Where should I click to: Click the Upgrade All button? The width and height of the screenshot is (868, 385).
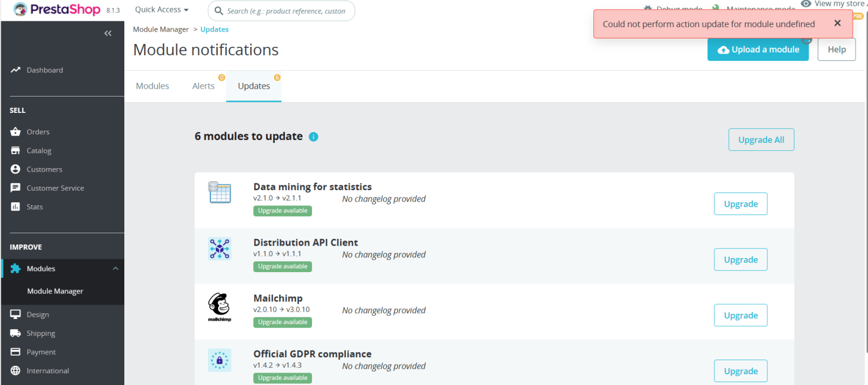[761, 139]
